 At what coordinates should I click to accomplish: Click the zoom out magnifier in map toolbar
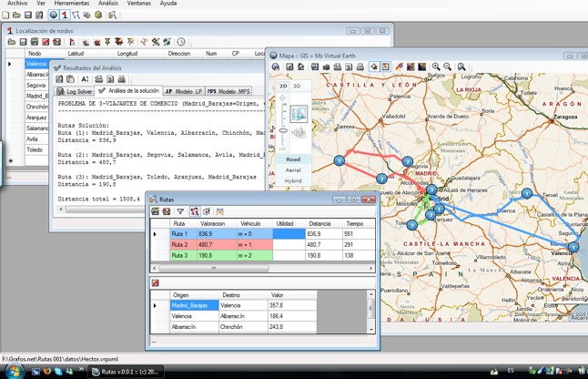447,67
